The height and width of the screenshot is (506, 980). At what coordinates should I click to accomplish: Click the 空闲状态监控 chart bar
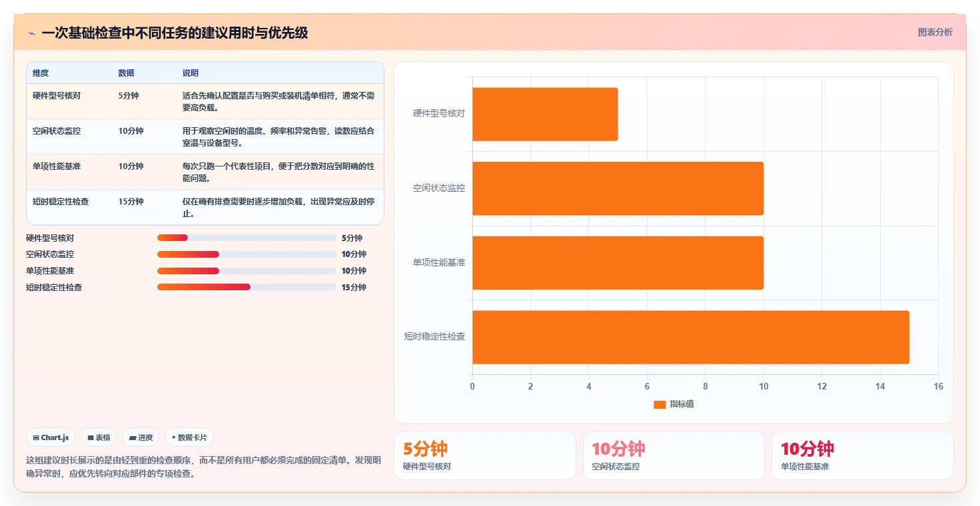click(x=618, y=188)
